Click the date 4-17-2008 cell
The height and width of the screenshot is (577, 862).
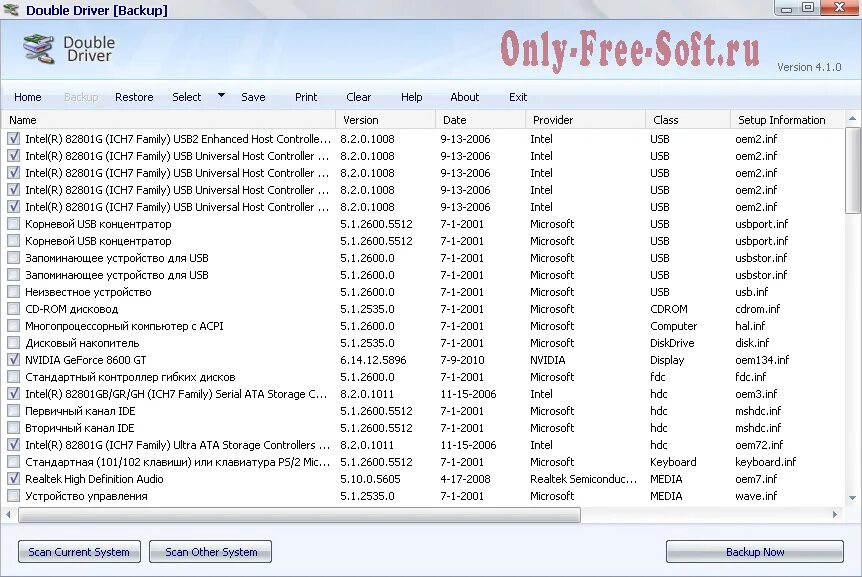coord(465,479)
